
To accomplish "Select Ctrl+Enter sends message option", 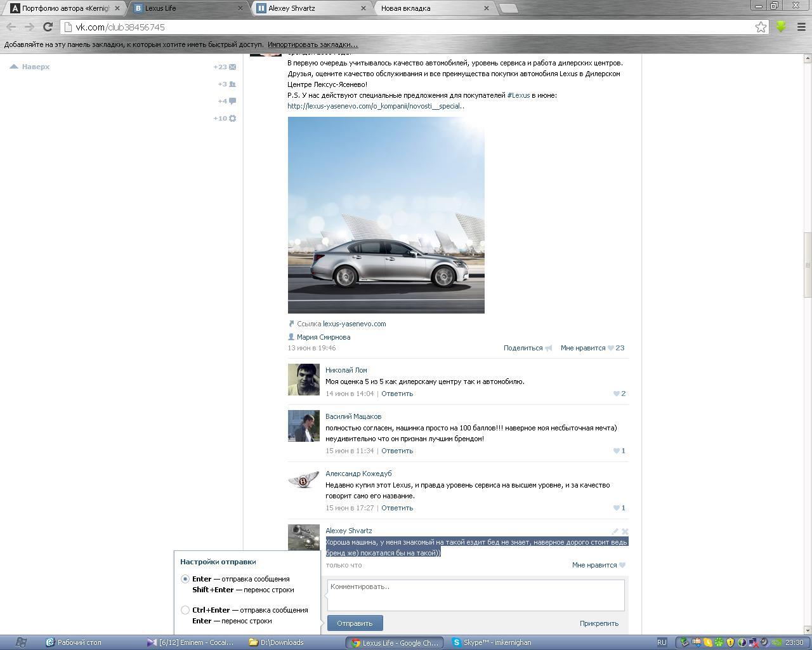I will point(185,610).
